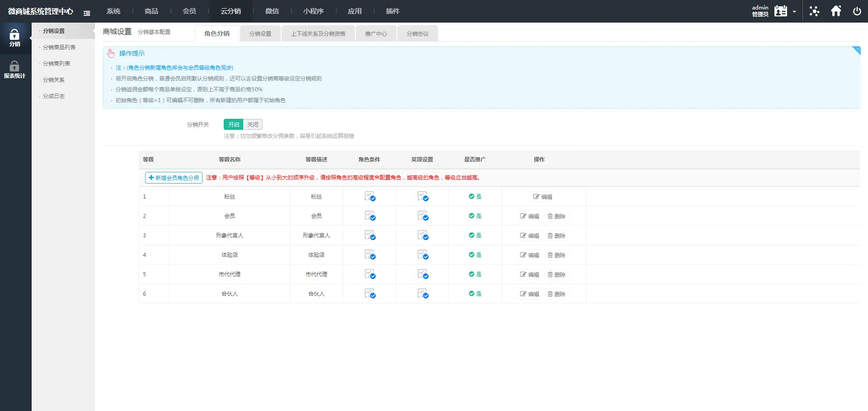Edit the 市代代理 role row
Viewport: 868px width, 411px height.
tap(529, 274)
